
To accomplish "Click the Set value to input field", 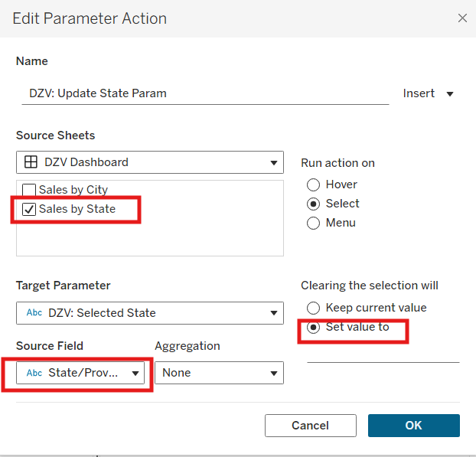I will pos(383,353).
